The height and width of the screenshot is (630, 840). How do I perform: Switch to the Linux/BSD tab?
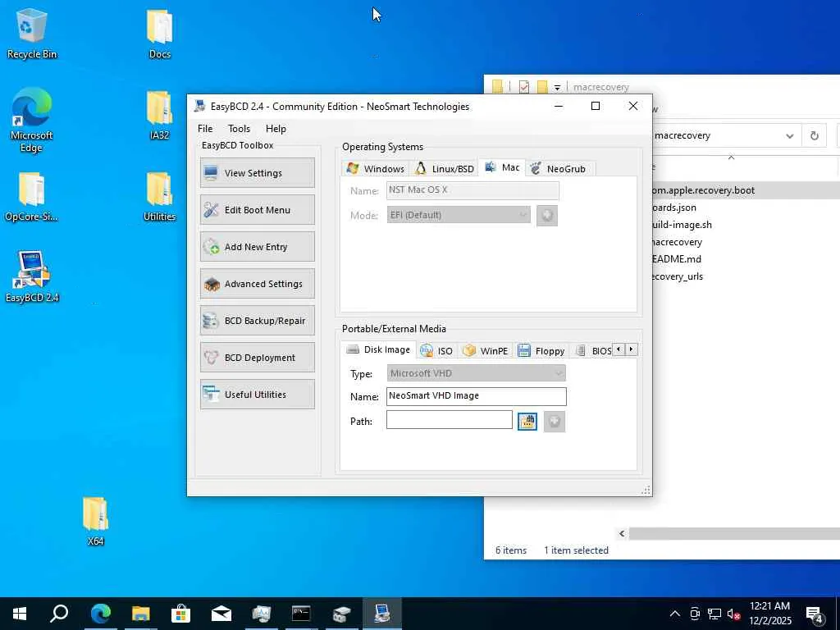coord(445,169)
